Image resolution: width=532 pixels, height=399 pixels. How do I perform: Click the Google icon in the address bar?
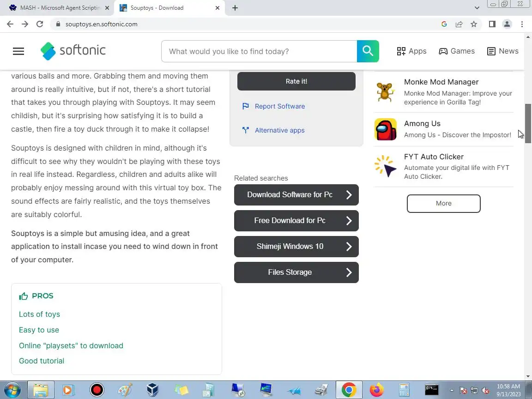click(x=444, y=24)
